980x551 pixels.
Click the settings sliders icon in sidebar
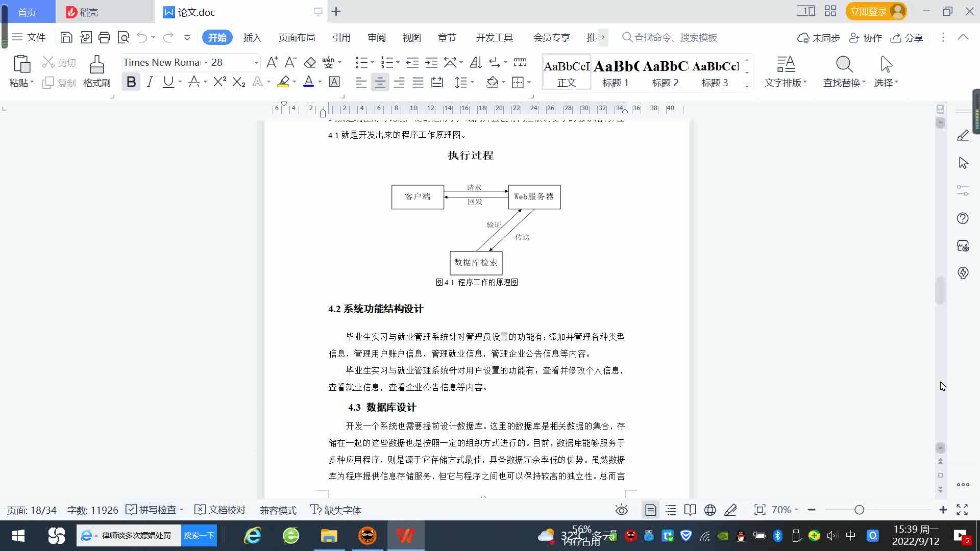click(x=963, y=190)
